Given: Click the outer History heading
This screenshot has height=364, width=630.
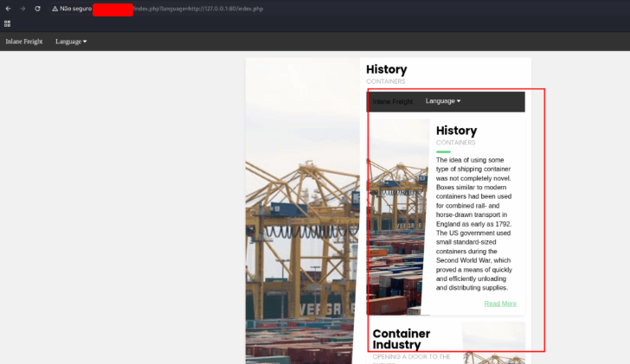Looking at the screenshot, I should pyautogui.click(x=386, y=69).
